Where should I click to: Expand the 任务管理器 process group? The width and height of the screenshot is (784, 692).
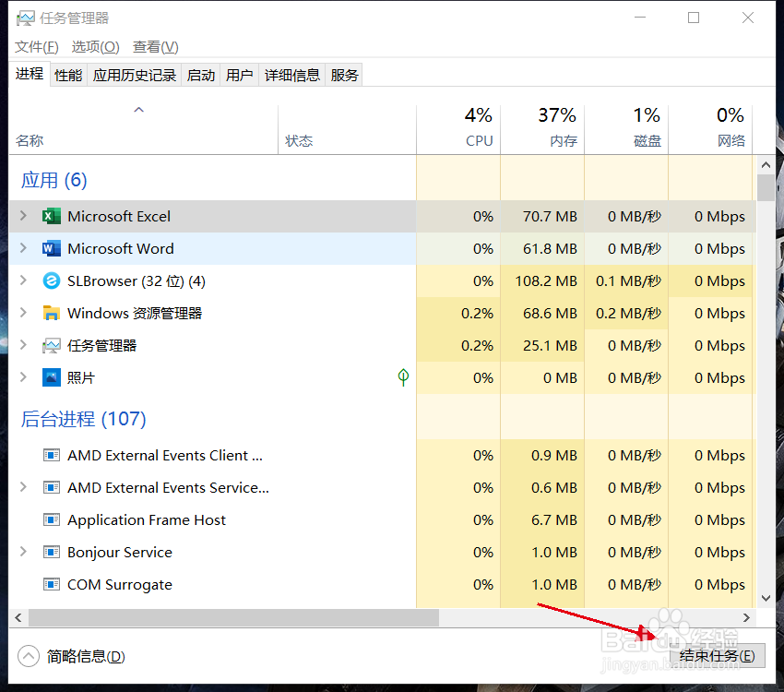(23, 345)
